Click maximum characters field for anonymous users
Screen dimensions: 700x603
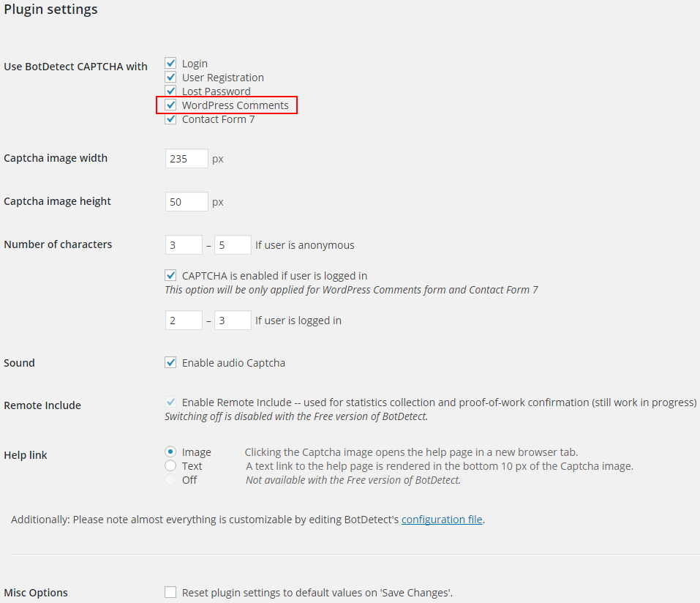pyautogui.click(x=233, y=245)
